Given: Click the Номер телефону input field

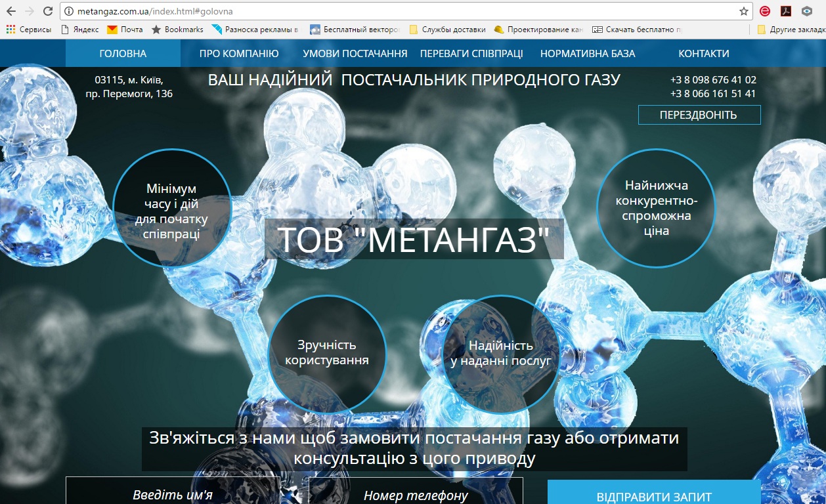Looking at the screenshot, I should click(x=416, y=491).
